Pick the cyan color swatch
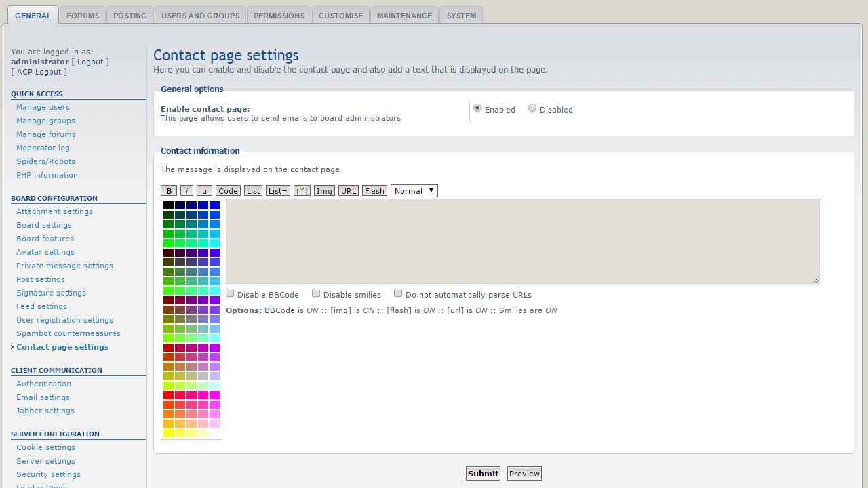The width and height of the screenshot is (868, 488). click(214, 243)
